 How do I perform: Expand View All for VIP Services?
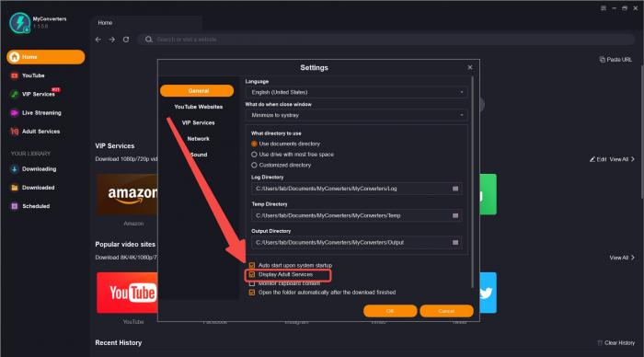[x=622, y=159]
